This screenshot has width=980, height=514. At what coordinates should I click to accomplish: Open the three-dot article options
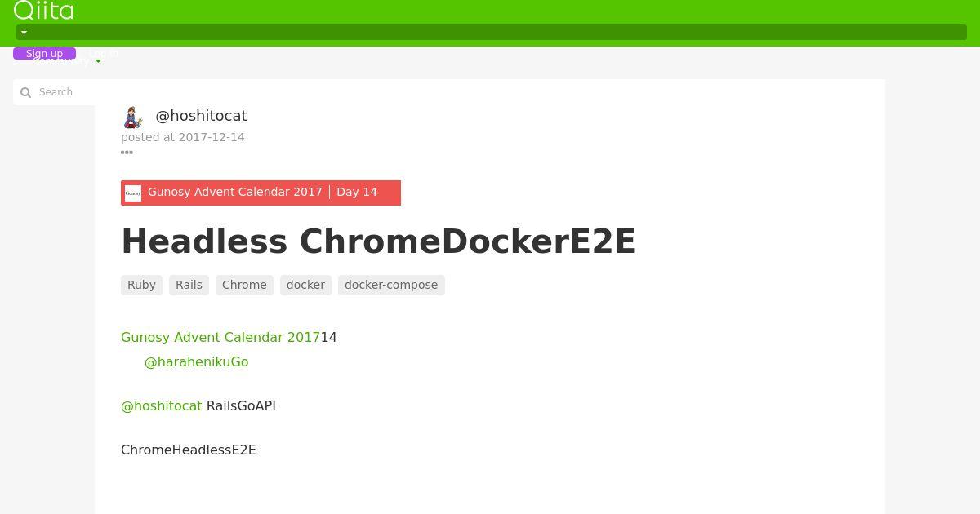[x=127, y=152]
